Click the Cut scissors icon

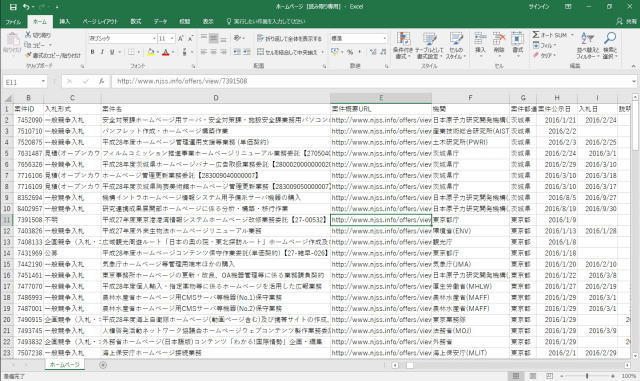28,35
